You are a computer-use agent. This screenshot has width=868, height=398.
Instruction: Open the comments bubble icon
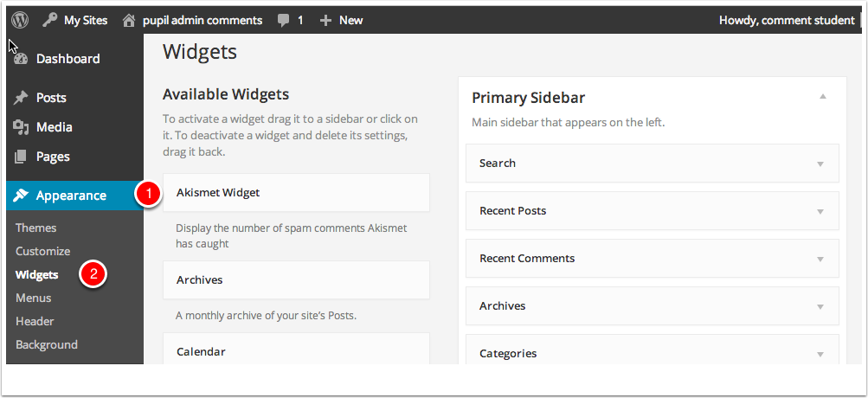pos(284,20)
